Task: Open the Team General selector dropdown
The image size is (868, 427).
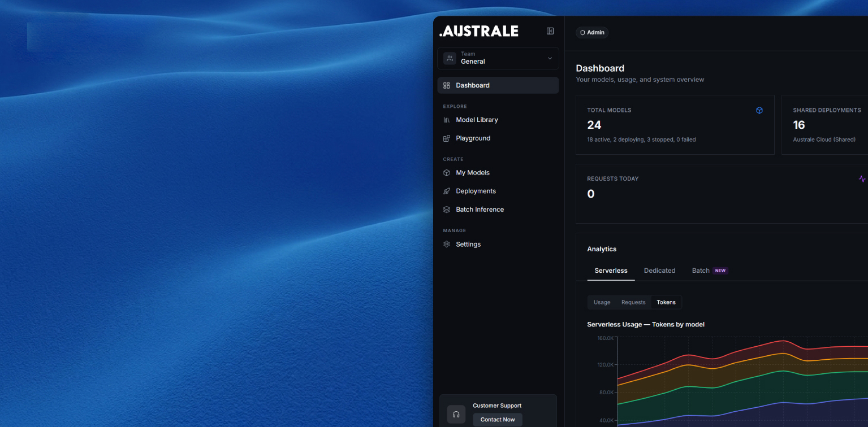Action: (498, 58)
